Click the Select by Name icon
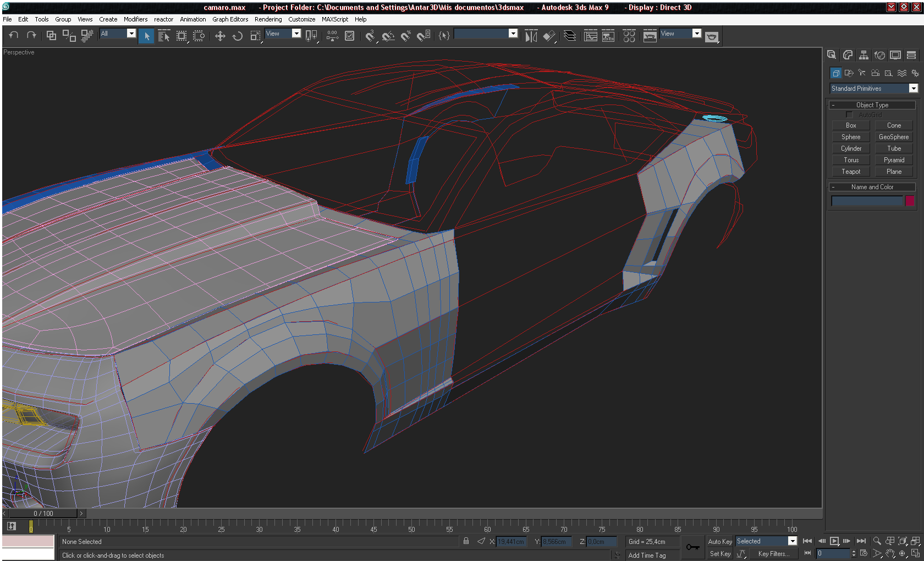 (x=164, y=36)
